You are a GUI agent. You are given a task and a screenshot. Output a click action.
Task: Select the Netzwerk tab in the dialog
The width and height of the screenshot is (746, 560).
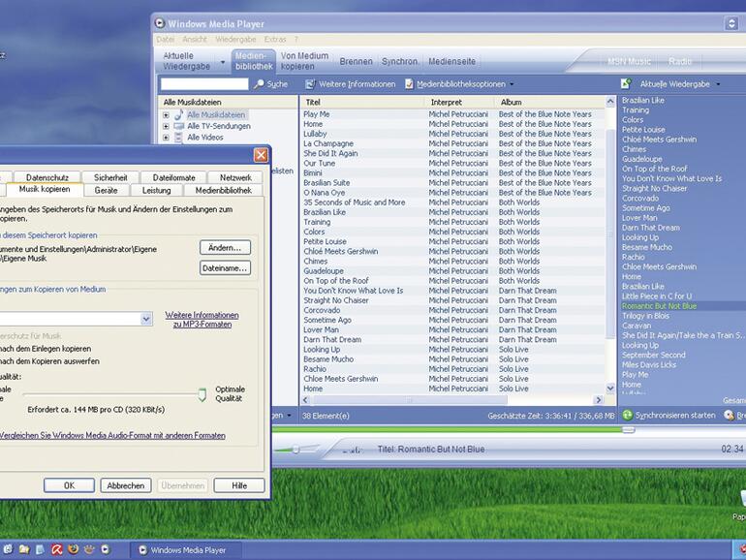(235, 177)
